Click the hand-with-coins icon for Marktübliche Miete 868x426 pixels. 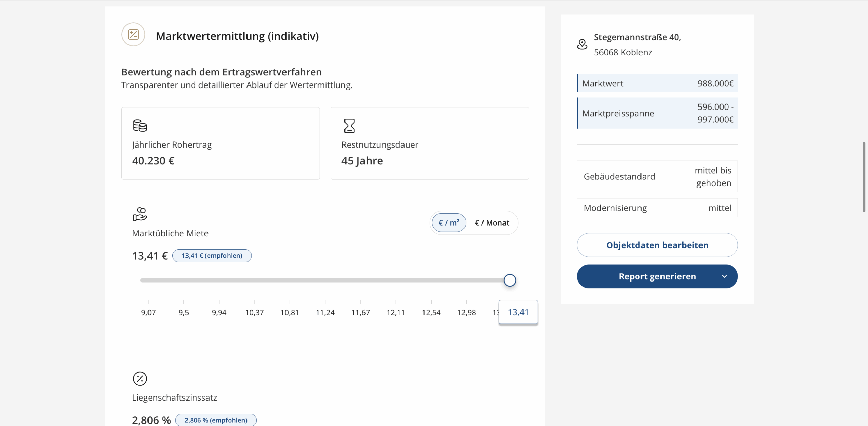pos(140,214)
